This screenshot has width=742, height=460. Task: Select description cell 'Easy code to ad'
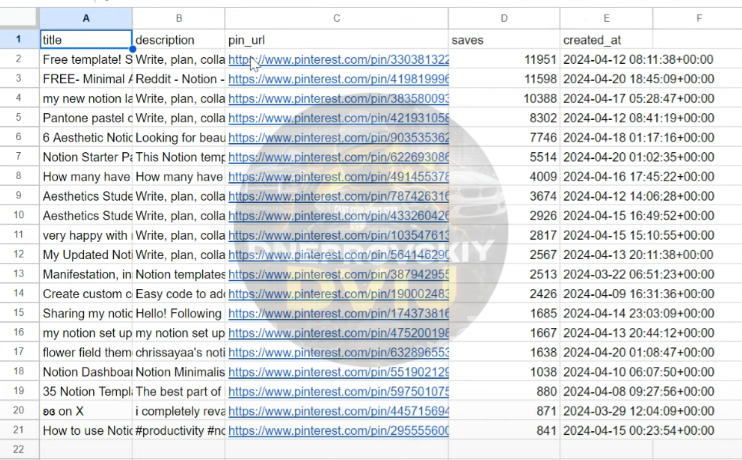coord(179,294)
